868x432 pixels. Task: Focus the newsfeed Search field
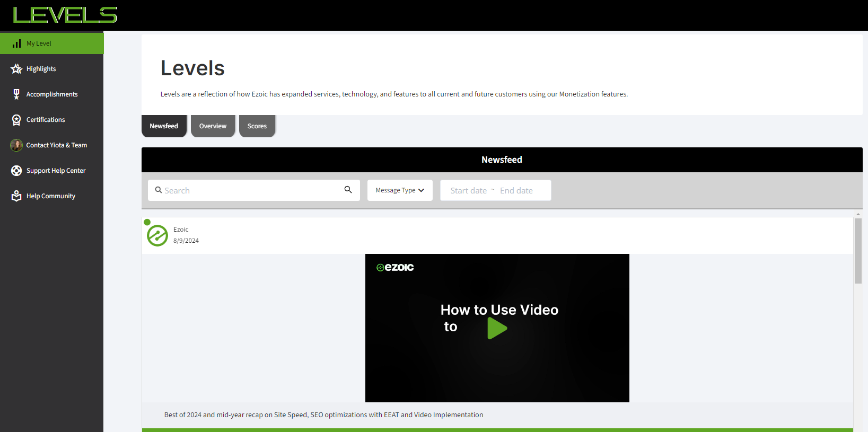tap(249, 190)
